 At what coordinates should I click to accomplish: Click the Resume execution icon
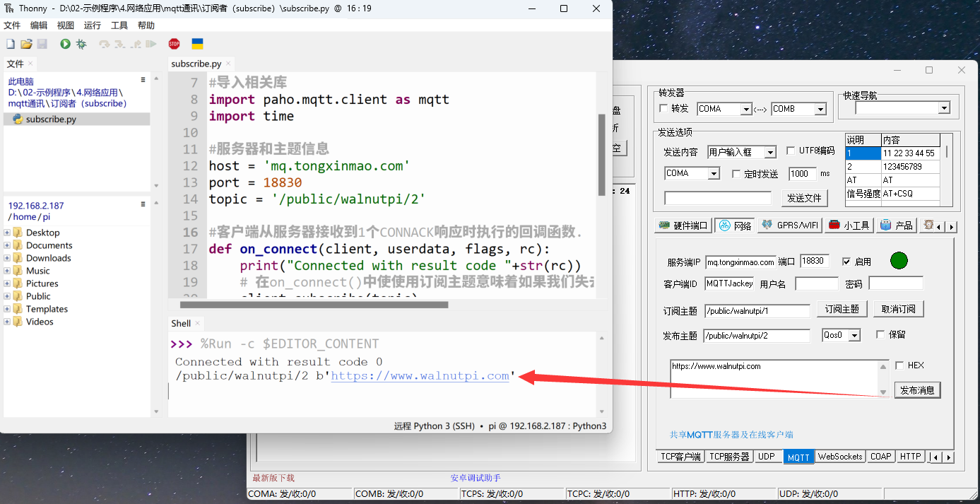[x=150, y=44]
